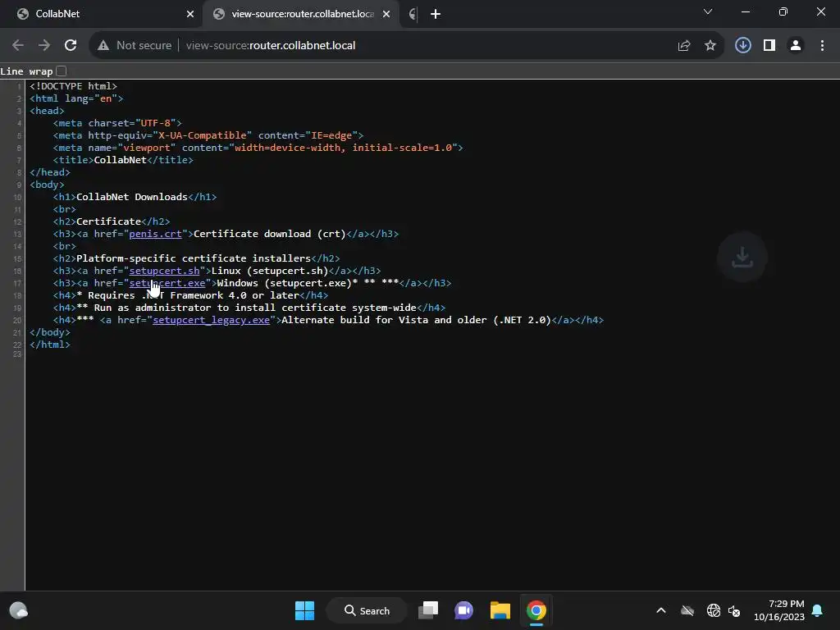Open network settings from the globe icon
840x630 pixels.
[x=713, y=610]
